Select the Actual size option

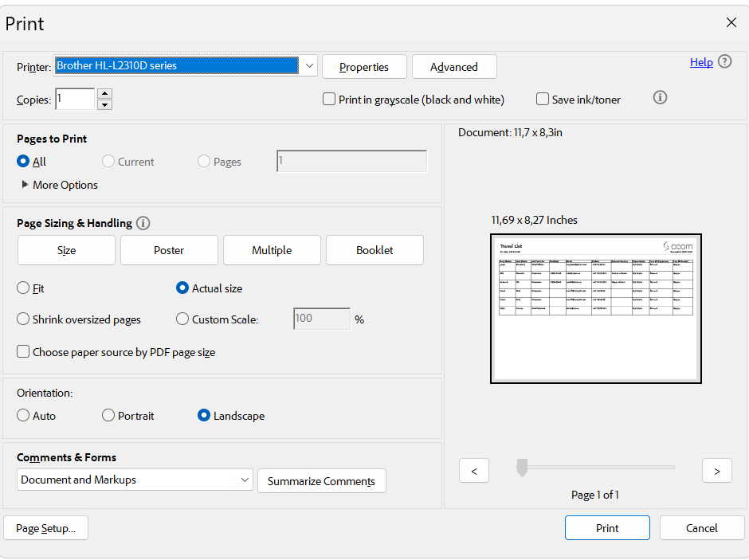182,288
